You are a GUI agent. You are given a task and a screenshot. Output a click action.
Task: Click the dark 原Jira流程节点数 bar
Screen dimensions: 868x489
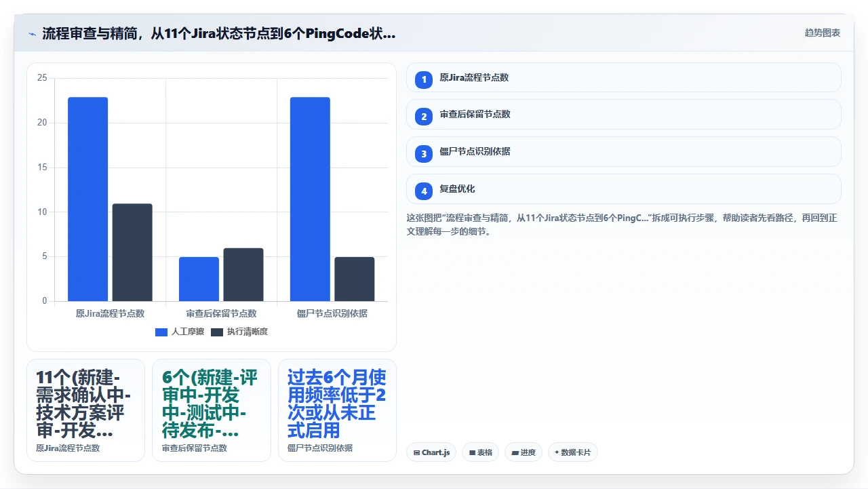[132, 252]
